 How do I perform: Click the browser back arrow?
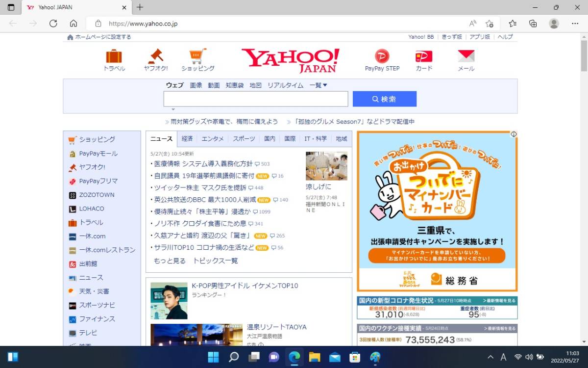coord(13,23)
